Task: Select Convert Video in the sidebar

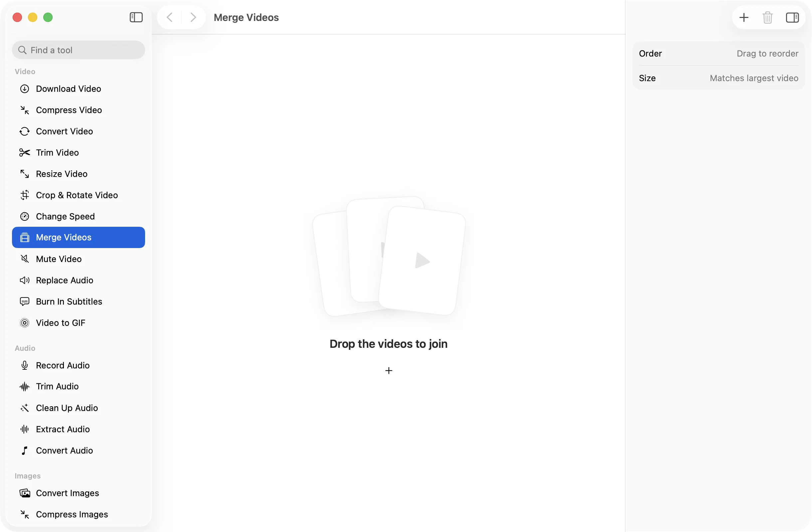Action: pyautogui.click(x=79, y=131)
